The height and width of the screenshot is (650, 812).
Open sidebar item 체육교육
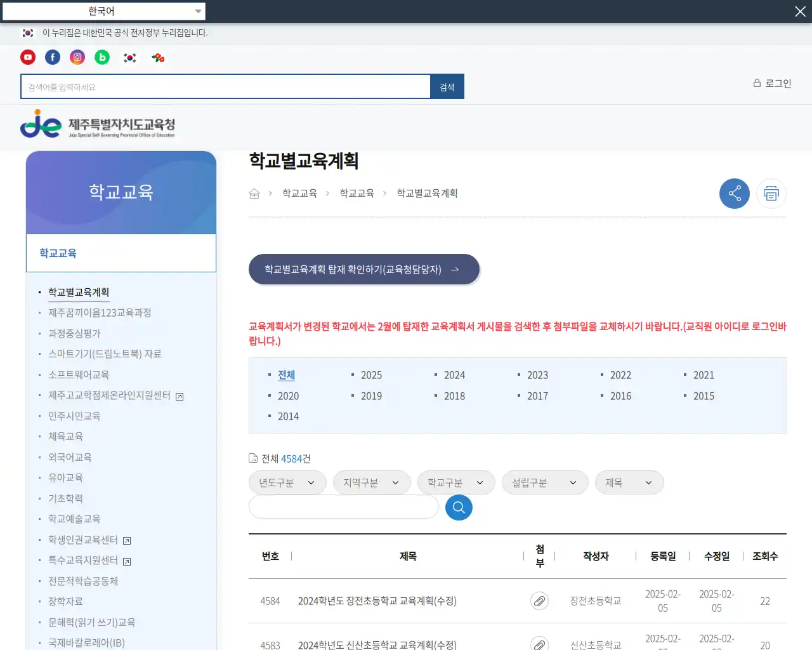(x=65, y=436)
